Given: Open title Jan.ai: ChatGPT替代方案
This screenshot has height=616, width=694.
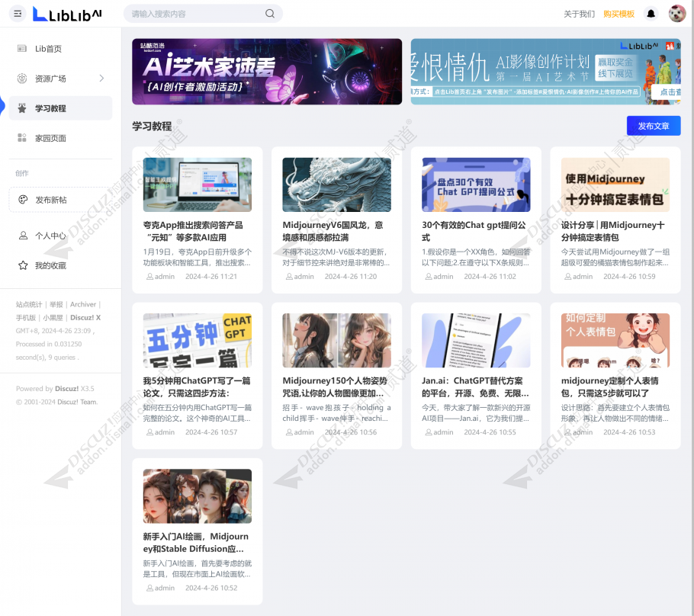Looking at the screenshot, I should 475,387.
